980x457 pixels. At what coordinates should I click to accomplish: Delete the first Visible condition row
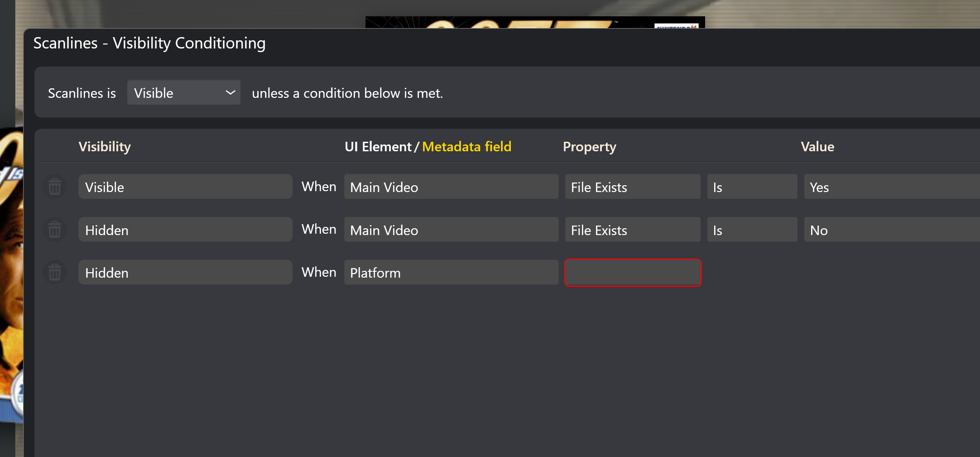[x=55, y=187]
